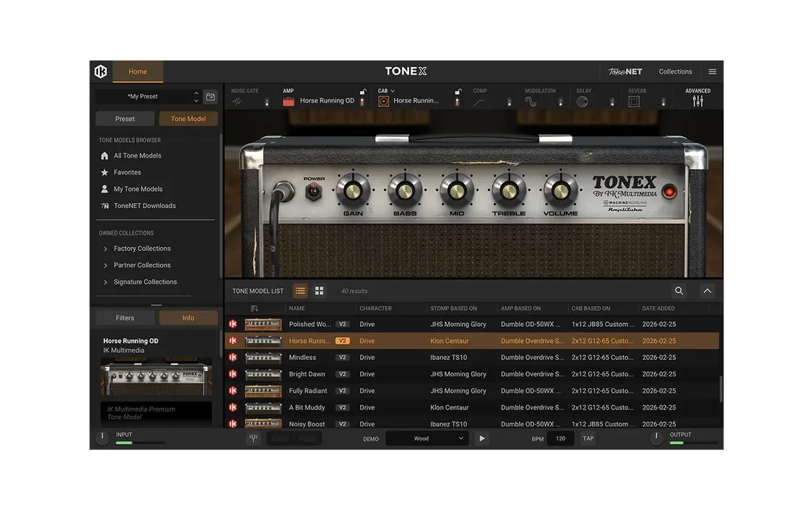This screenshot has height=509, width=812.
Task: Toggle the CAB lock icon
Action: [458, 91]
